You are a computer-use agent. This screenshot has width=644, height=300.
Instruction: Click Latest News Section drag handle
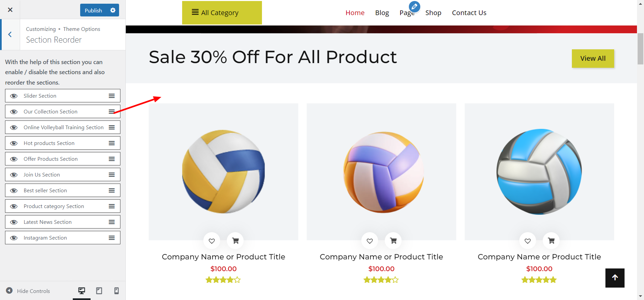tap(112, 222)
